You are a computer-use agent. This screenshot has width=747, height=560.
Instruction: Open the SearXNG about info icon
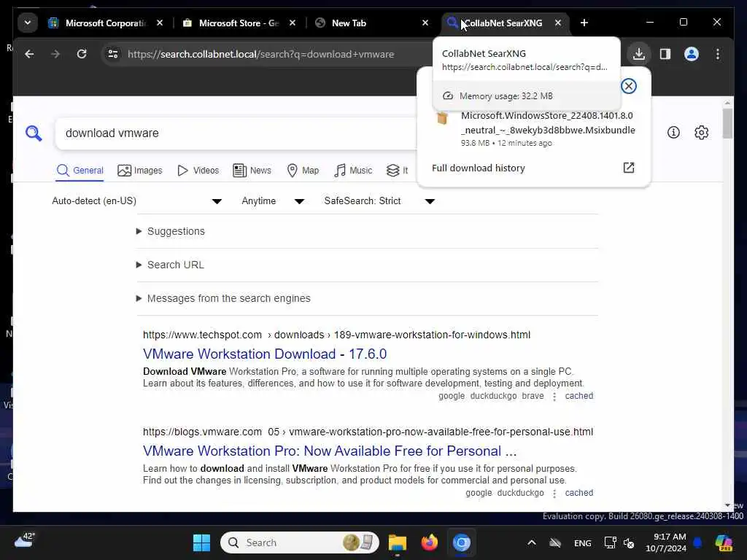(673, 133)
